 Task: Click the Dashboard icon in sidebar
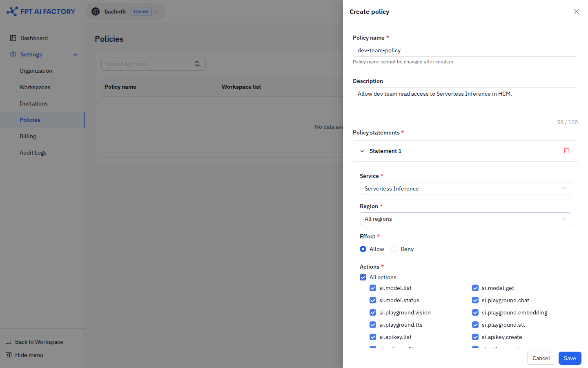(13, 38)
